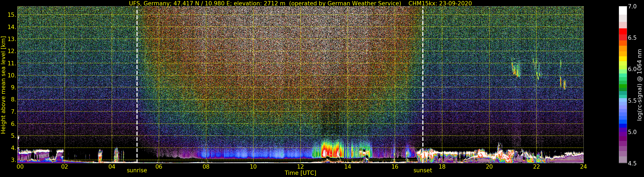The height and width of the screenshot is (177, 644).
Task: Click the green band of the colorbar
Action: (x=623, y=86)
